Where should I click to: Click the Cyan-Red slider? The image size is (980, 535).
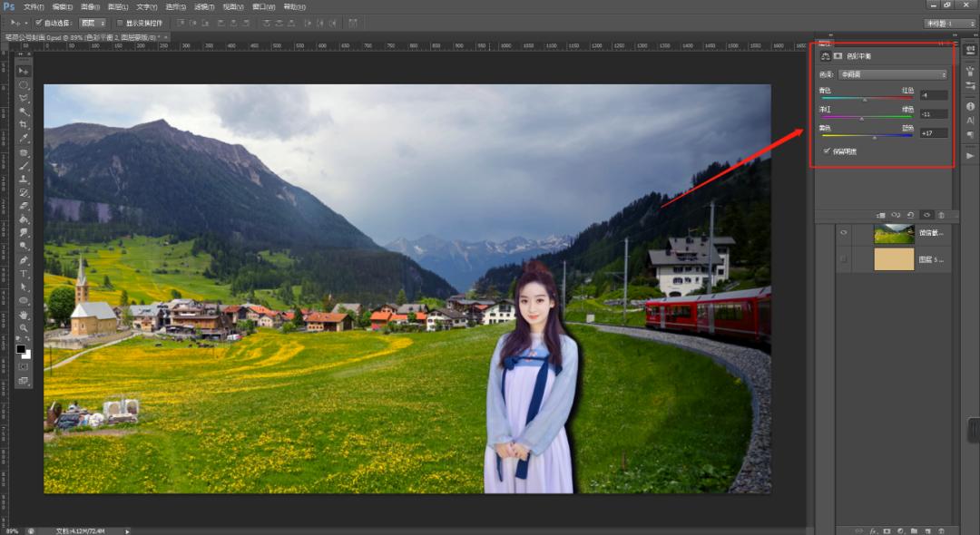click(x=867, y=99)
